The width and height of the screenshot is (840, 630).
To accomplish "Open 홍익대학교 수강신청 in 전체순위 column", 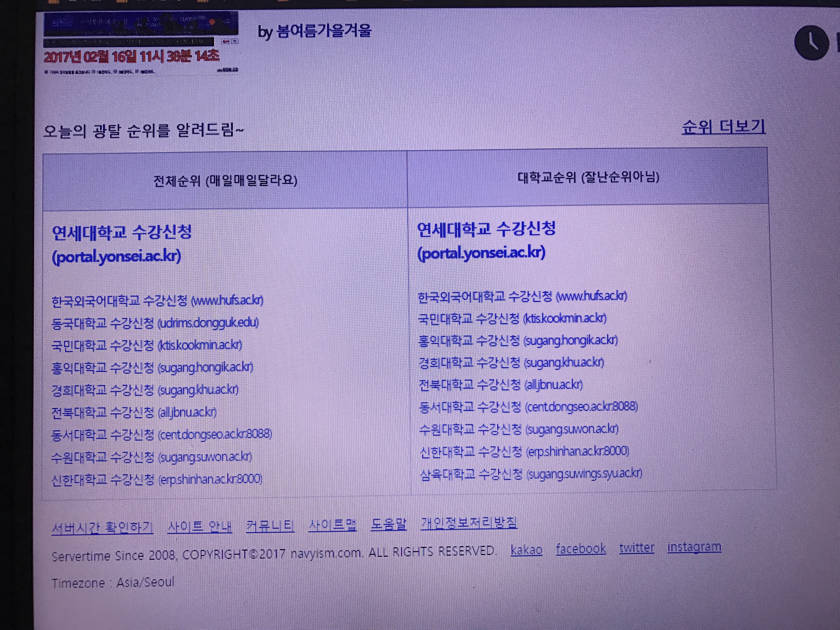I will tap(152, 367).
